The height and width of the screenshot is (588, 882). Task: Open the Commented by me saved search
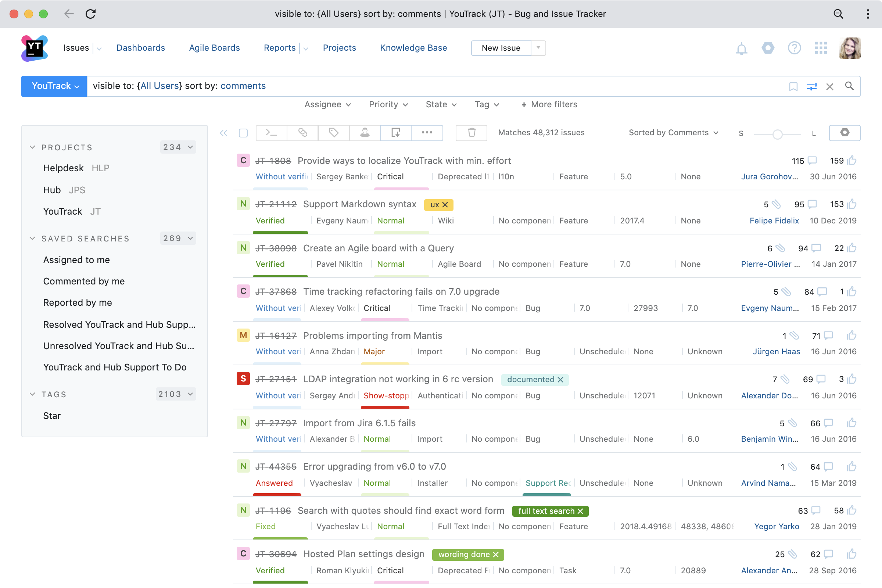pos(84,281)
